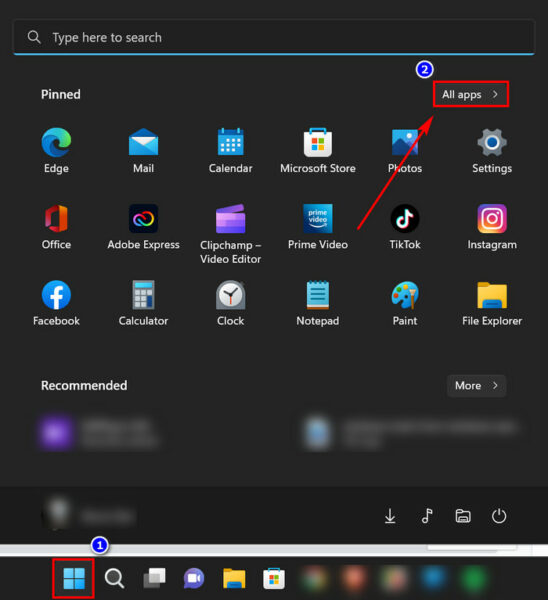The height and width of the screenshot is (600, 548).
Task: Open Adobe Express
Action: 144,227
